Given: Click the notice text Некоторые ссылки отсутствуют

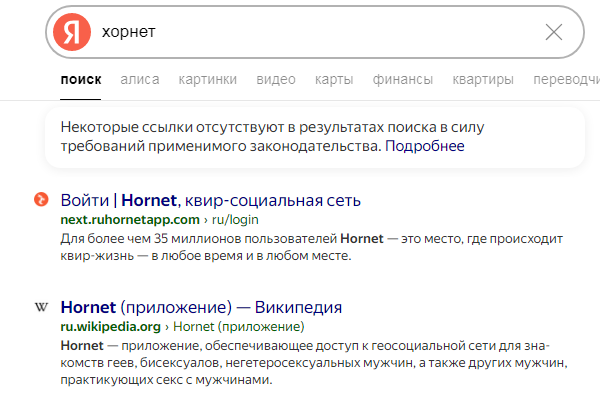Looking at the screenshot, I should point(272,137).
